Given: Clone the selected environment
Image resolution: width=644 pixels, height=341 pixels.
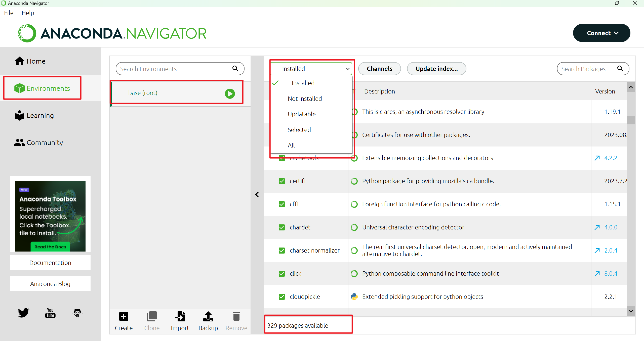Looking at the screenshot, I should click(x=152, y=321).
